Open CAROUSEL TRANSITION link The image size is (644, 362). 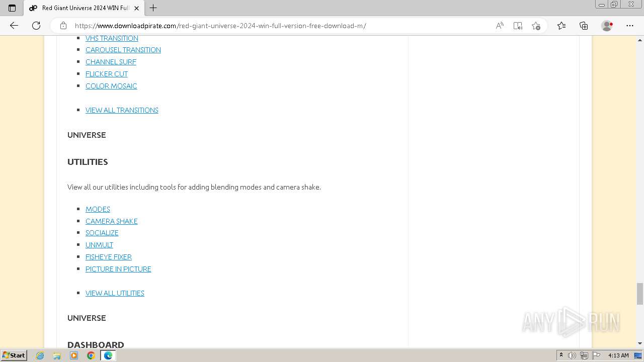pos(123,50)
